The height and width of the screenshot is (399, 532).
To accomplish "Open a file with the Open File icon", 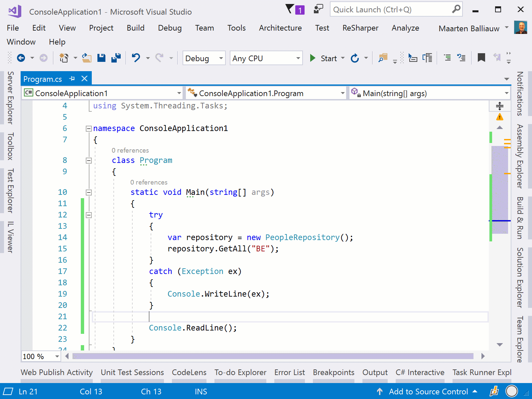I will [86, 58].
